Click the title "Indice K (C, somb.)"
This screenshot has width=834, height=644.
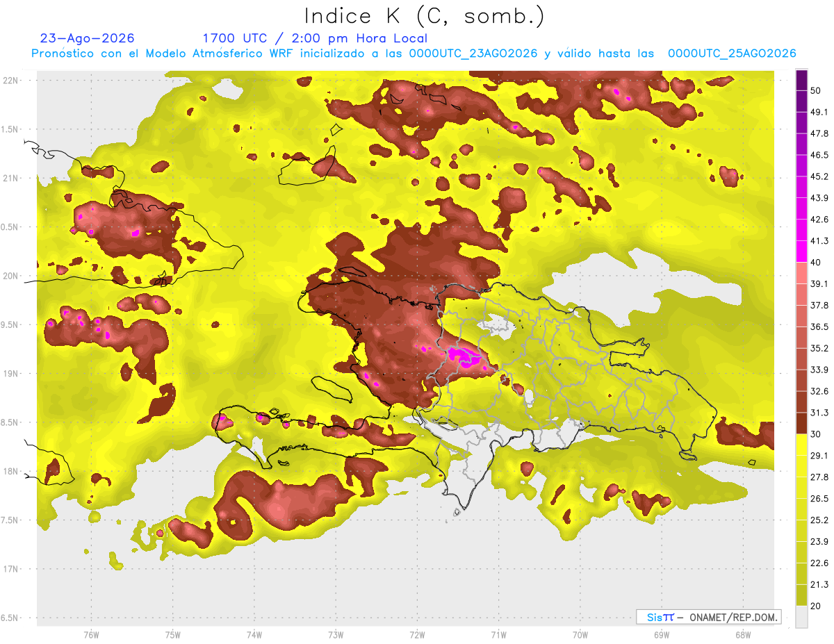coord(425,16)
